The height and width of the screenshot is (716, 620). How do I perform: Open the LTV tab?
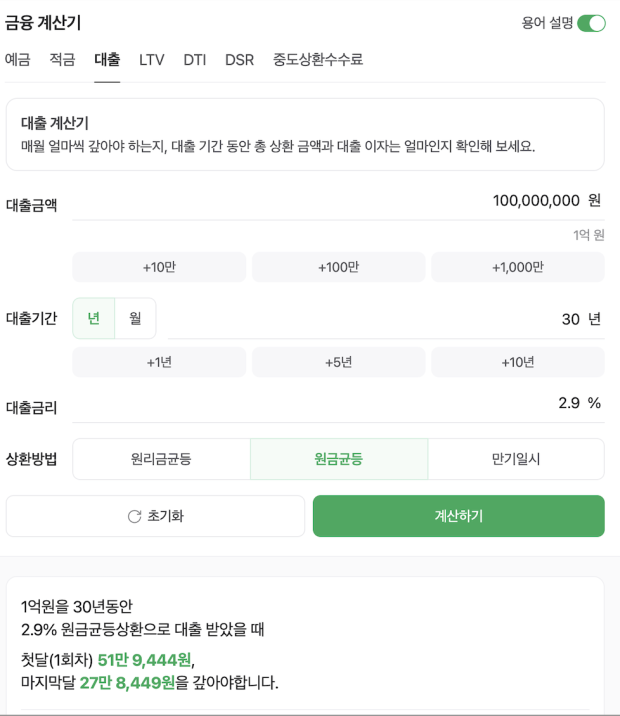(152, 60)
